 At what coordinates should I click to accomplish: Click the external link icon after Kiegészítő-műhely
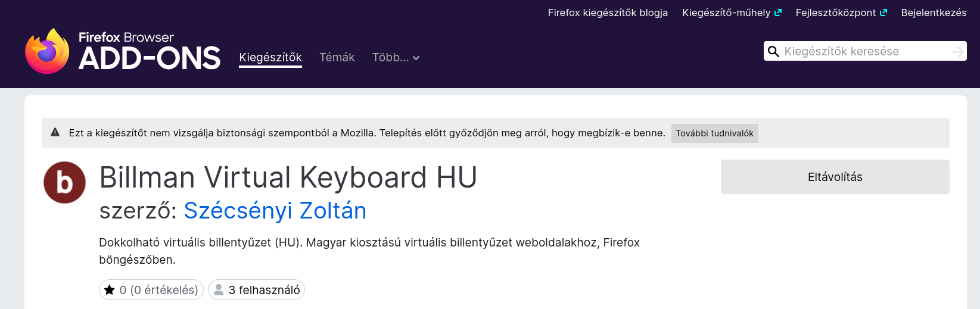coord(777,13)
